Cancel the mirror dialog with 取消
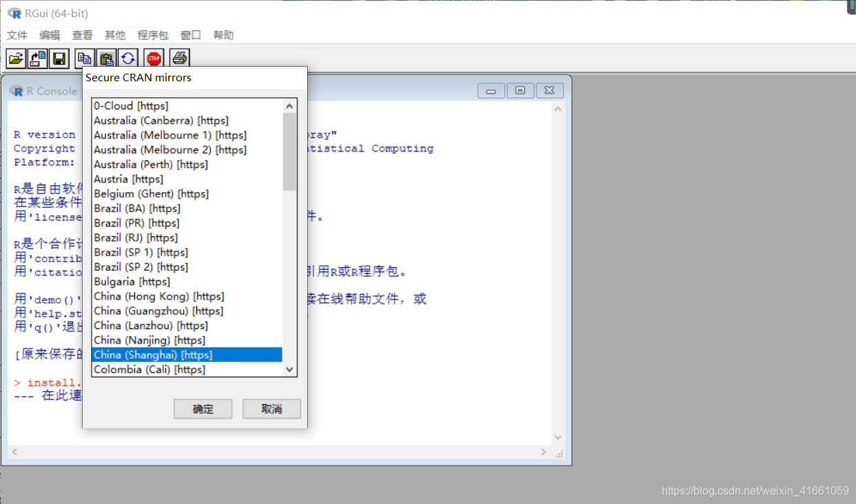 point(272,408)
